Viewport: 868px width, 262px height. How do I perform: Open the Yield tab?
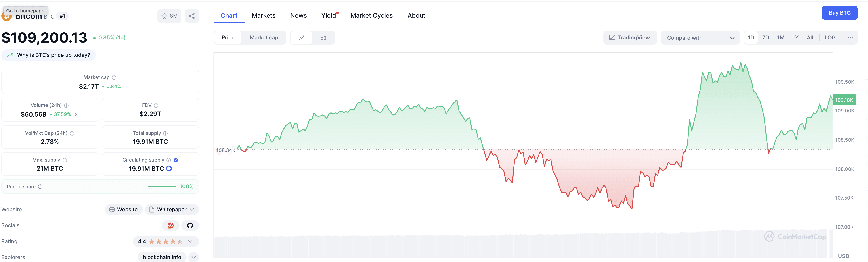(x=328, y=15)
